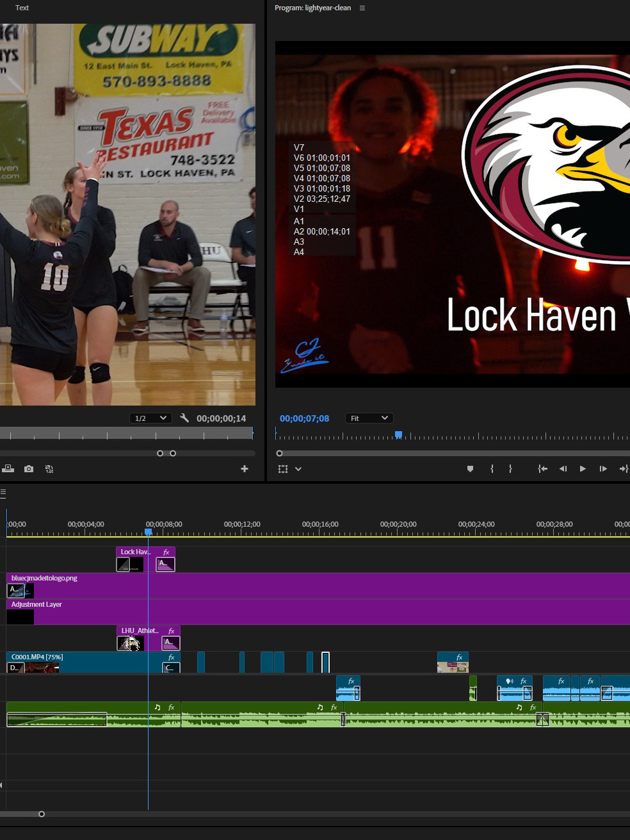The width and height of the screenshot is (630, 840).
Task: Click the cross dissolve at end of C0001.MP4
Action: click(172, 668)
